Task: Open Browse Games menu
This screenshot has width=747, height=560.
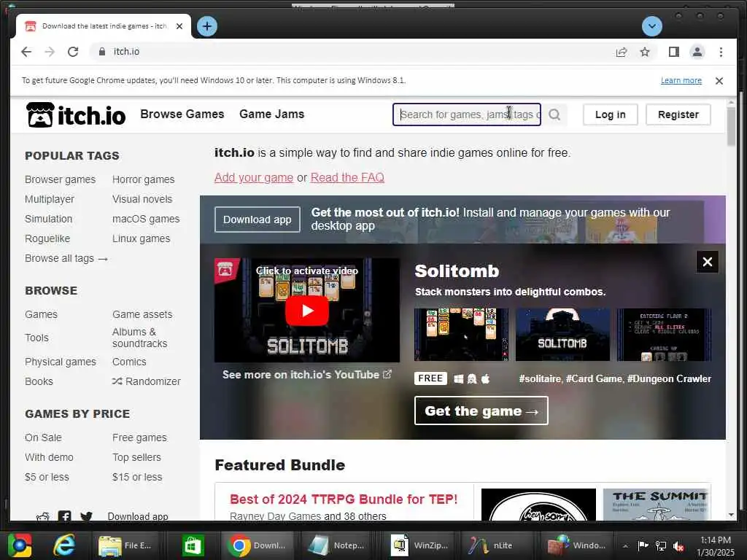Action: (182, 114)
